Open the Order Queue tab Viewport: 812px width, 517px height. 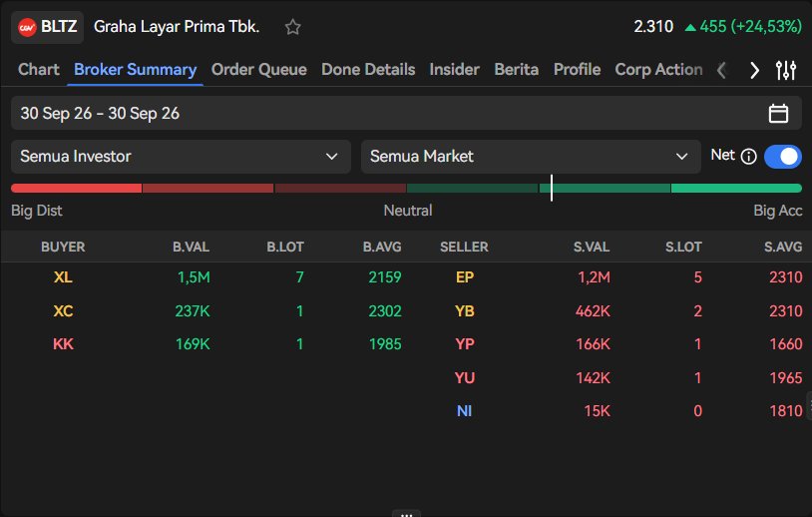[259, 70]
